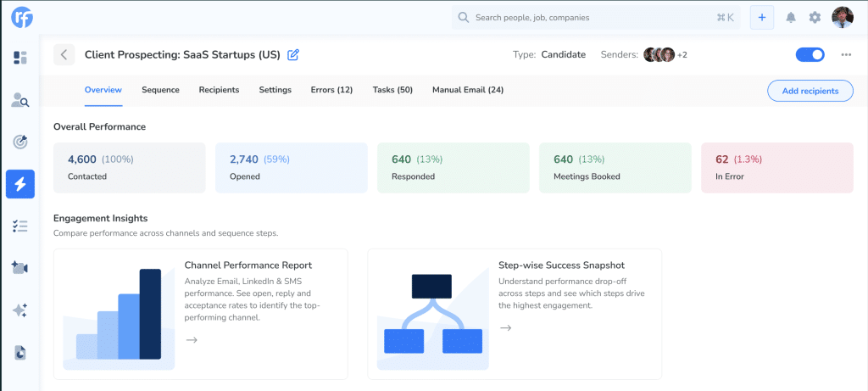Click the Overall Performance heading
Image resolution: width=868 pixels, height=391 pixels.
(100, 127)
